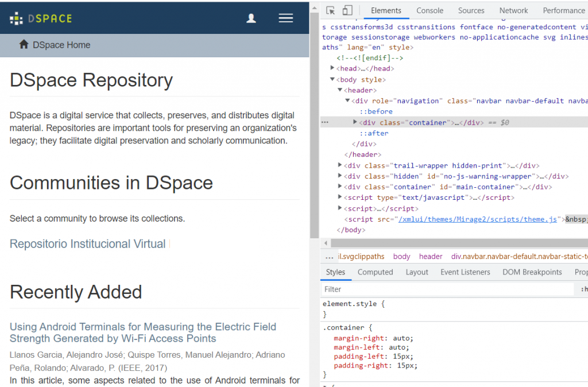588x387 pixels.
Task: Open the Performance tab
Action: 564,10
